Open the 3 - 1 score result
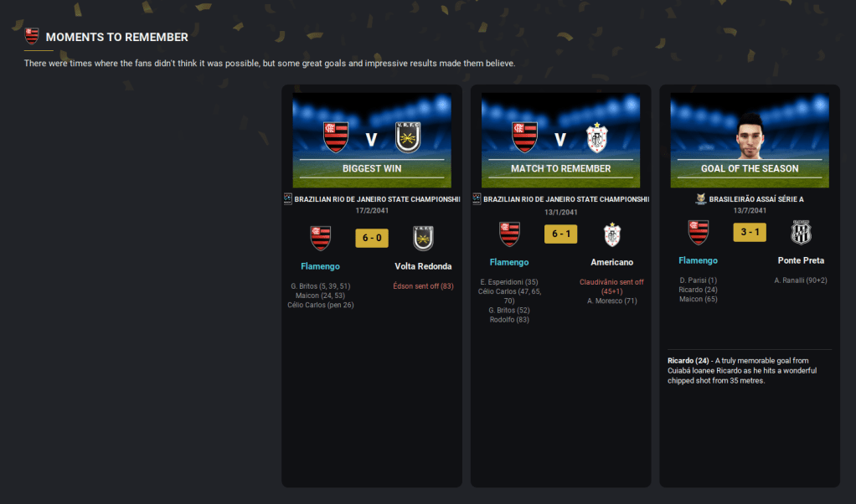Viewport: 856px width, 504px height. [x=750, y=233]
